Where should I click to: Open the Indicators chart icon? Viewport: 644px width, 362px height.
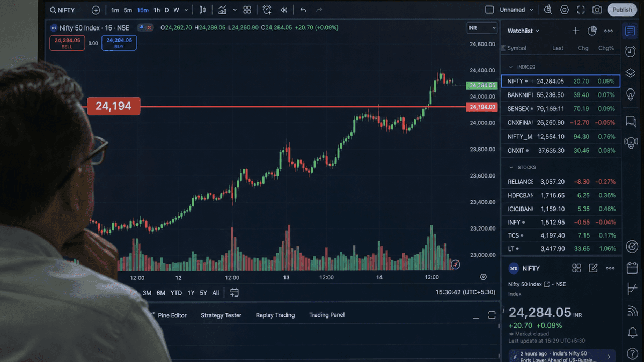click(x=222, y=10)
